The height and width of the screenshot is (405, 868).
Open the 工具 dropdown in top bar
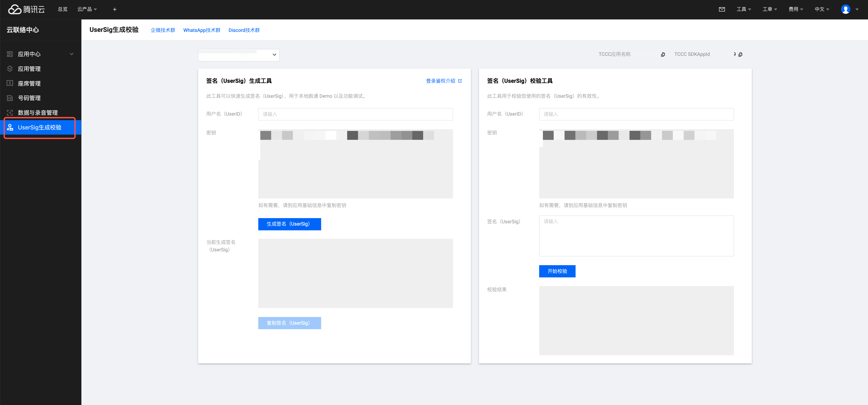tap(743, 10)
